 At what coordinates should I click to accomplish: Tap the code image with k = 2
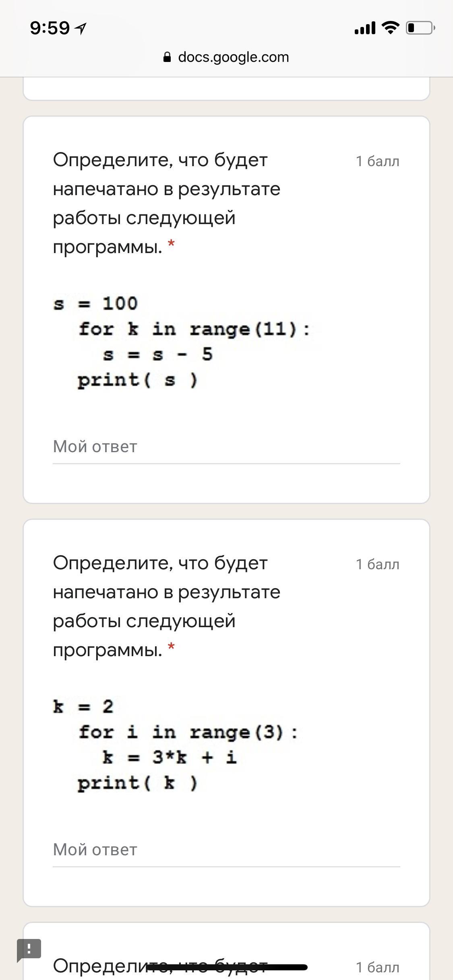(177, 745)
